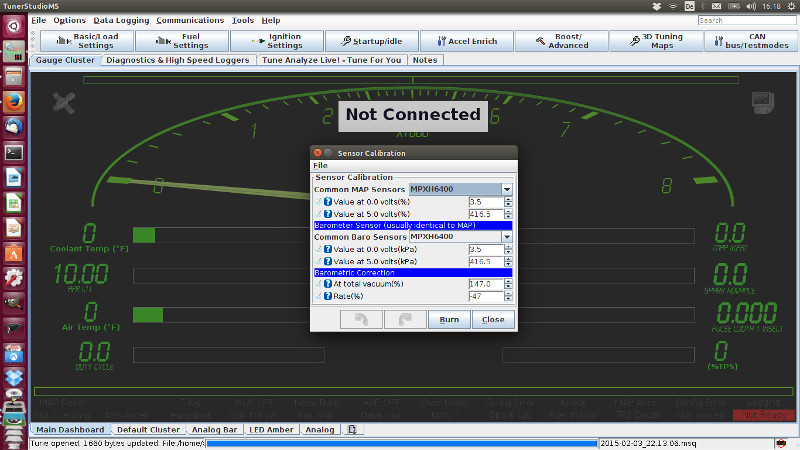Image resolution: width=800 pixels, height=450 pixels.
Task: Switch to Diagnostics & High Speed Loggers tab
Action: (x=177, y=60)
